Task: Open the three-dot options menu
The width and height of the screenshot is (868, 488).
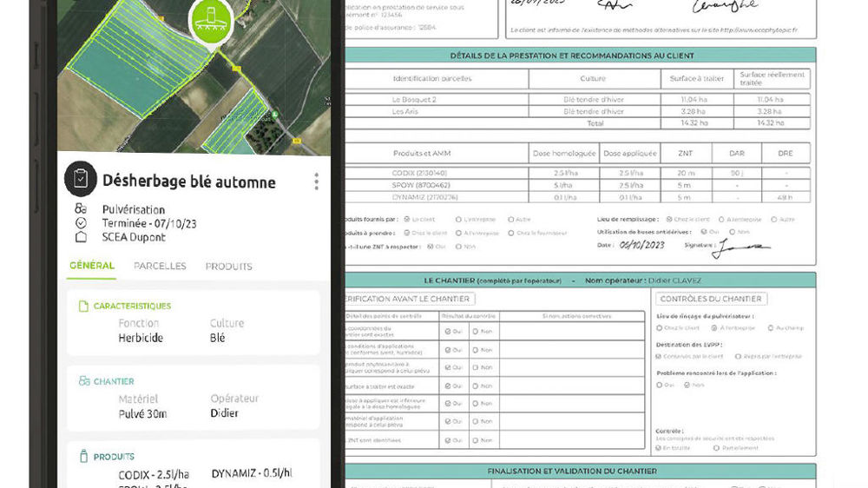Action: coord(316,181)
